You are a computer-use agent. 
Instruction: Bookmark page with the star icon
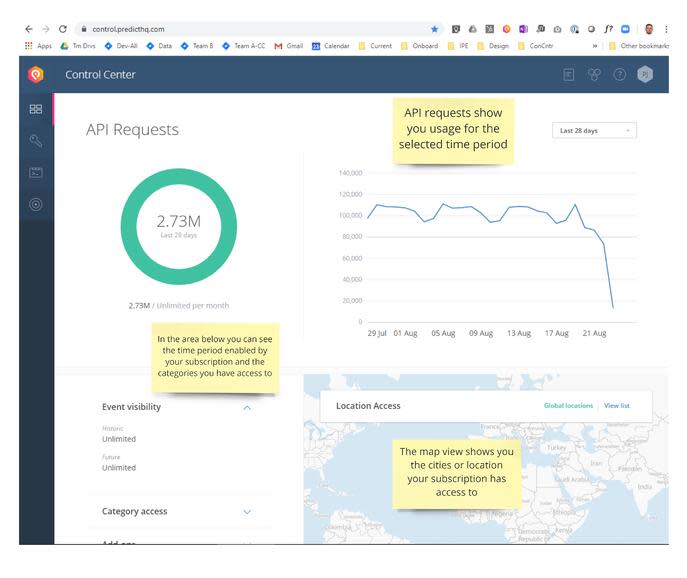[434, 29]
